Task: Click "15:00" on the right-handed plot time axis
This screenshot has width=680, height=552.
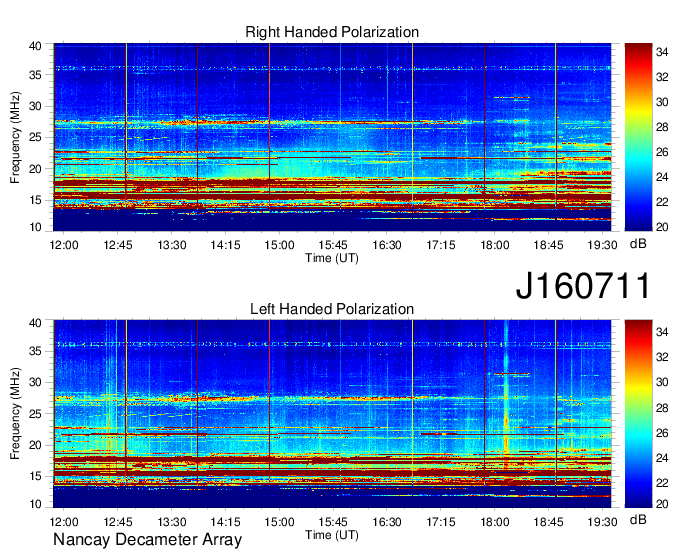Action: click(x=279, y=245)
